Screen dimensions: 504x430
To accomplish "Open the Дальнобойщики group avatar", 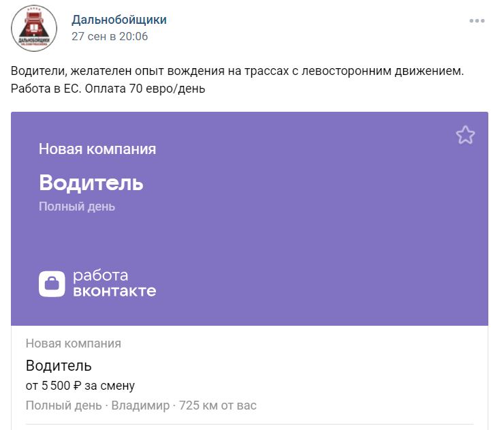I will pos(34,29).
